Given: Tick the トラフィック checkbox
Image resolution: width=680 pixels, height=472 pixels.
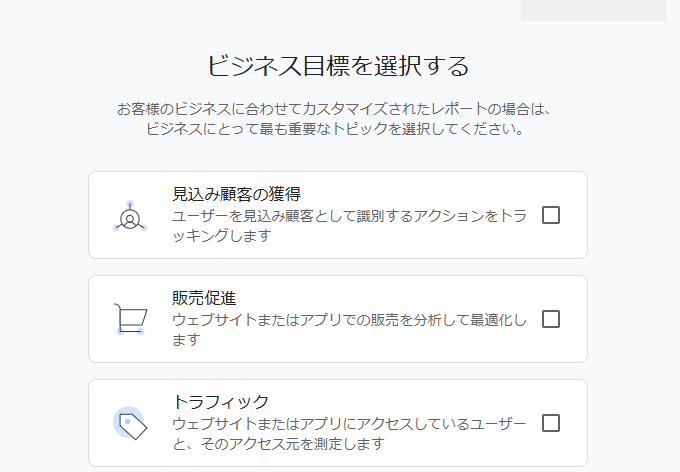Looking at the screenshot, I should [551, 423].
